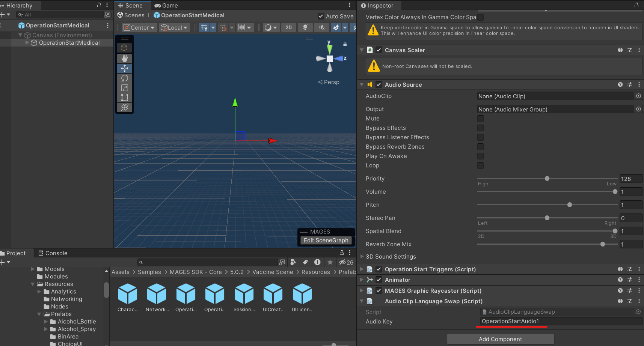
Task: Toggle the 2D scene view button
Action: [x=289, y=27]
